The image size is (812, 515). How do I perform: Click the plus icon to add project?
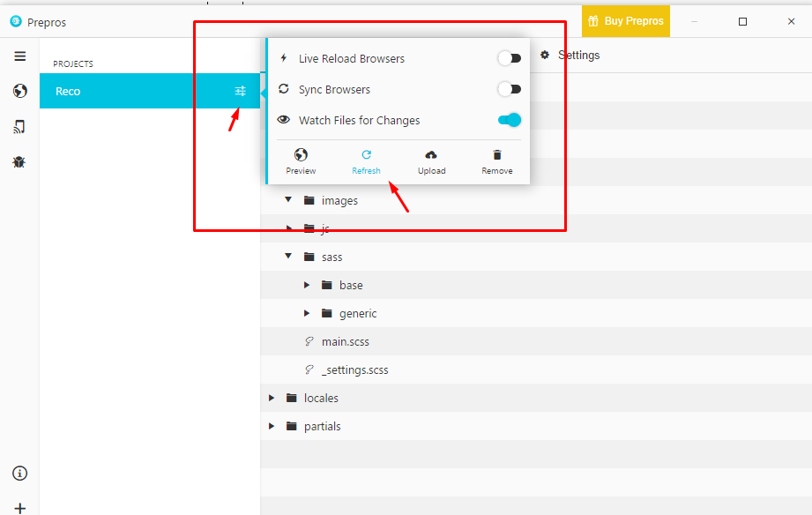pos(19,508)
